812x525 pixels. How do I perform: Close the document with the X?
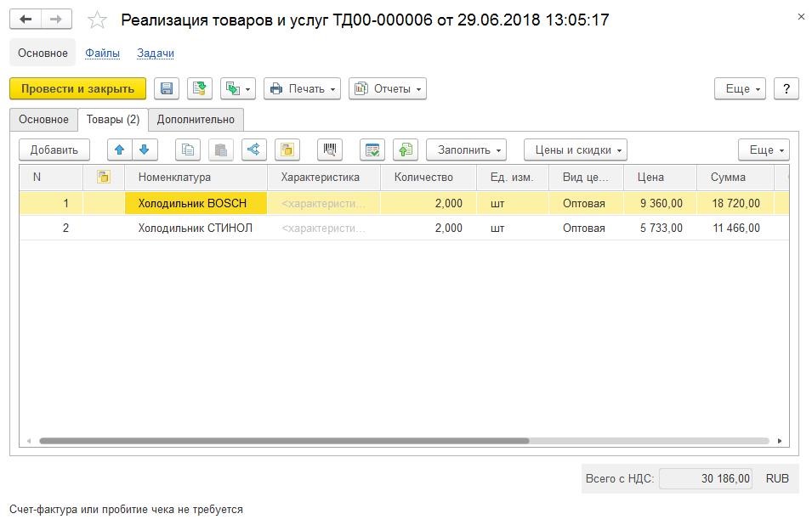801,16
